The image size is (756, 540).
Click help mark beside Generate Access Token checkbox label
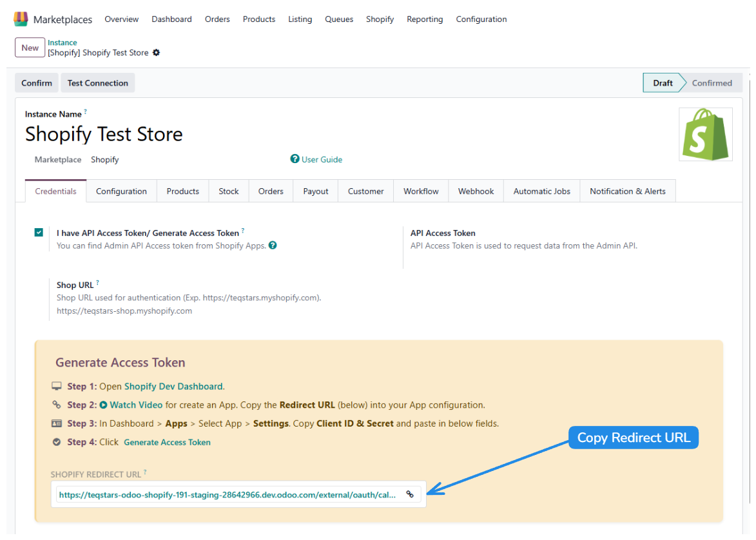[243, 231]
